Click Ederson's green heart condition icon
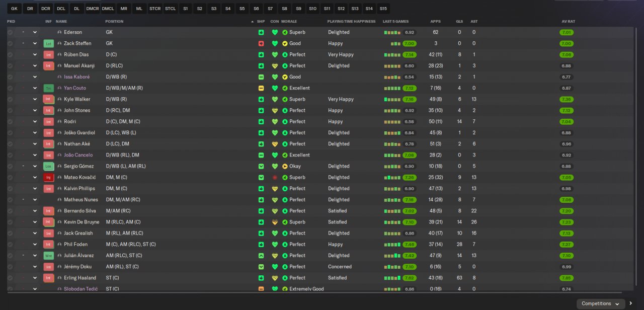Image resolution: width=644 pixels, height=310 pixels. 275,32
